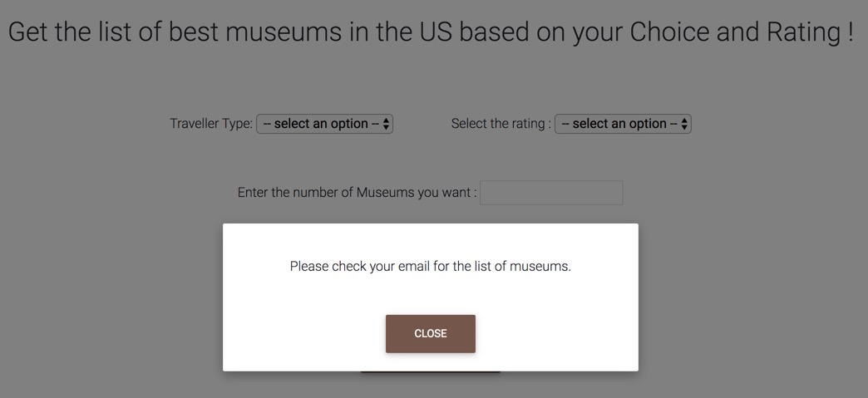Viewport: 868px width, 398px height.
Task: Click the dark button strip below the dialog
Action: [x=430, y=372]
